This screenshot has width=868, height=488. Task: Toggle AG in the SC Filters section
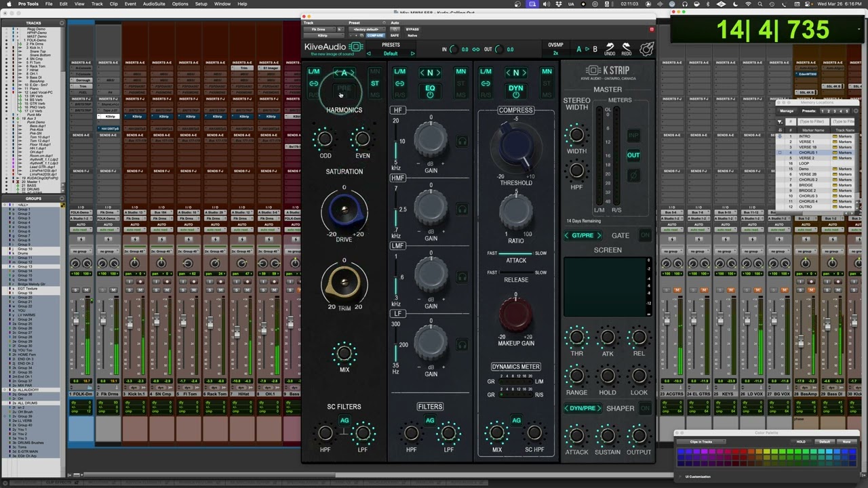click(344, 420)
